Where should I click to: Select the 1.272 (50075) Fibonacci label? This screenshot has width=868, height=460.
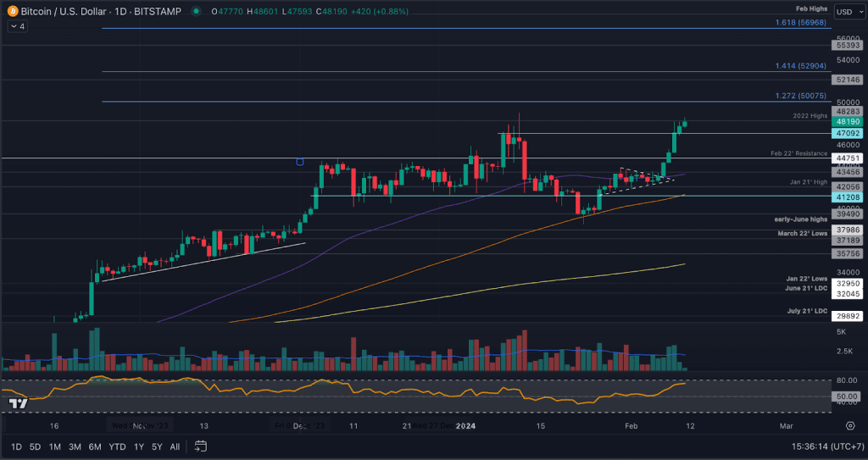pyautogui.click(x=800, y=96)
